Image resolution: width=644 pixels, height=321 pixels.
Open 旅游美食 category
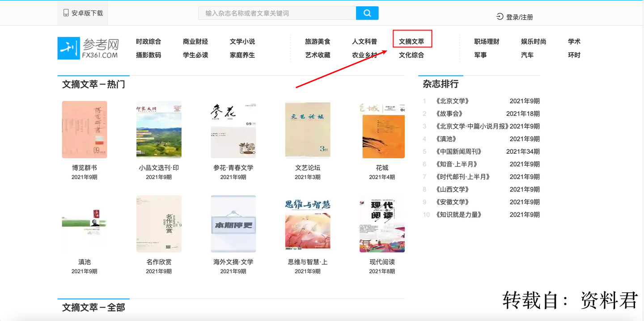pos(318,42)
